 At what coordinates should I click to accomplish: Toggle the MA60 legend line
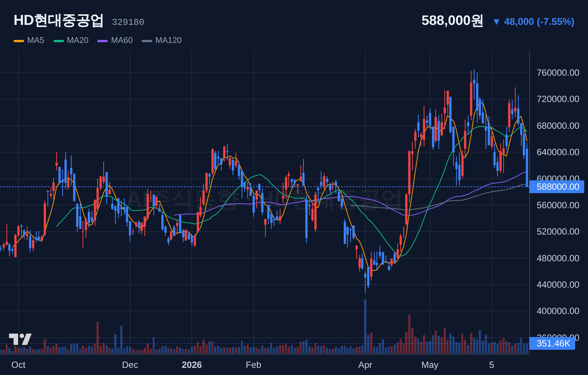(115, 40)
